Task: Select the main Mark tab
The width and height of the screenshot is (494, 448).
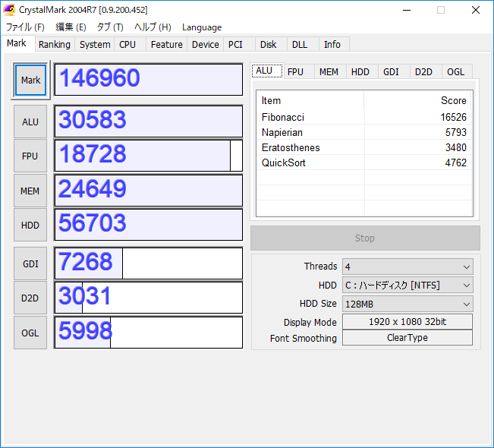Action: (17, 43)
